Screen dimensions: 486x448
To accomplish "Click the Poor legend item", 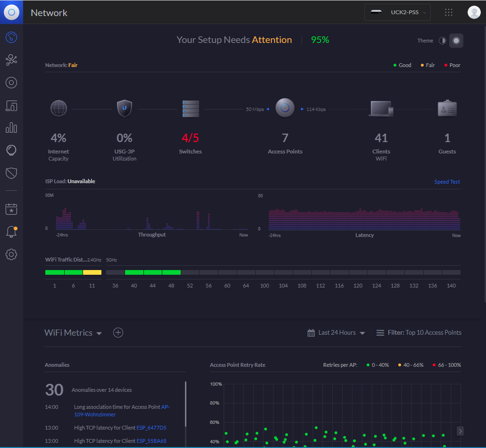I will 452,65.
